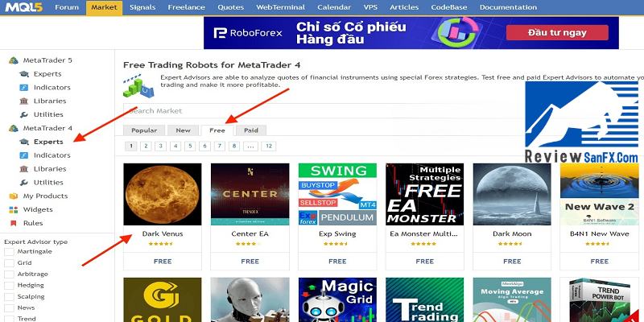Go to page 12 of results

(x=269, y=147)
